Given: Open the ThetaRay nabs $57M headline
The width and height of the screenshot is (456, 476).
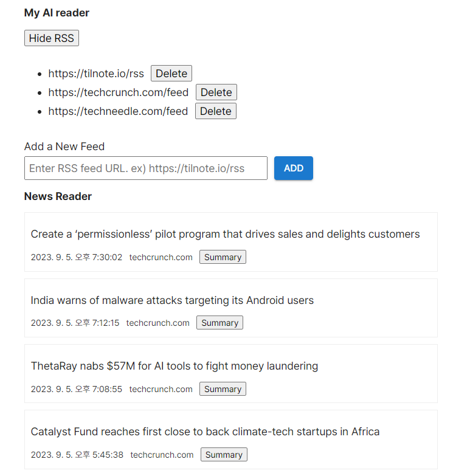Looking at the screenshot, I should 174,366.
